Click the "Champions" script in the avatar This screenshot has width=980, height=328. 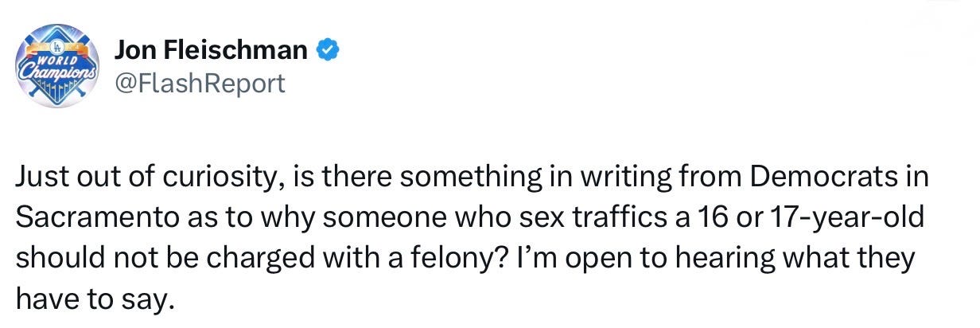pos(56,73)
